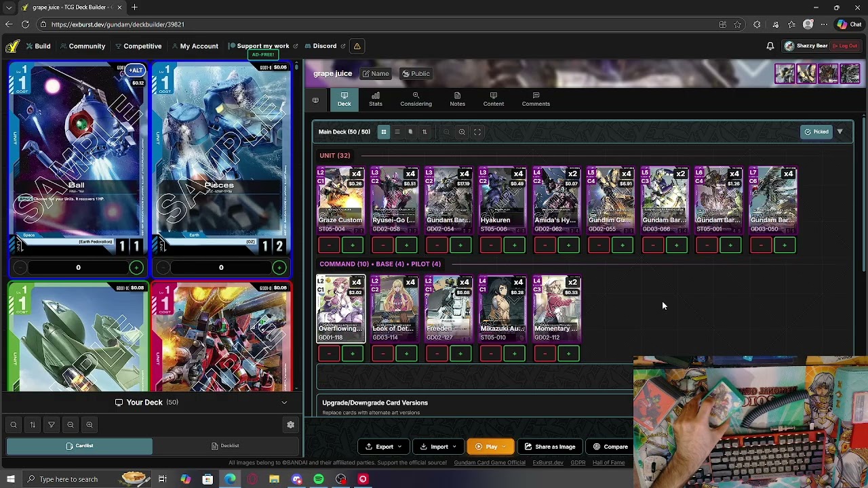Image resolution: width=868 pixels, height=488 pixels.
Task: Open the Build menu
Action: click(x=39, y=46)
